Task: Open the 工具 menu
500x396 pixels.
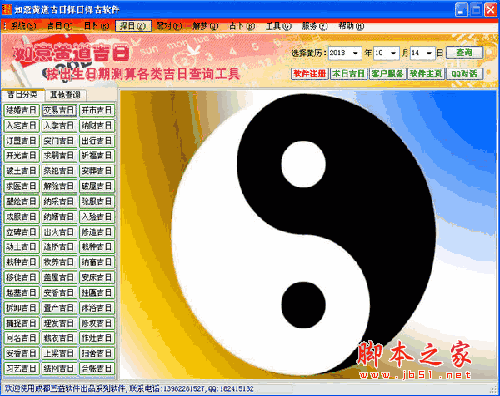Action: tap(279, 26)
